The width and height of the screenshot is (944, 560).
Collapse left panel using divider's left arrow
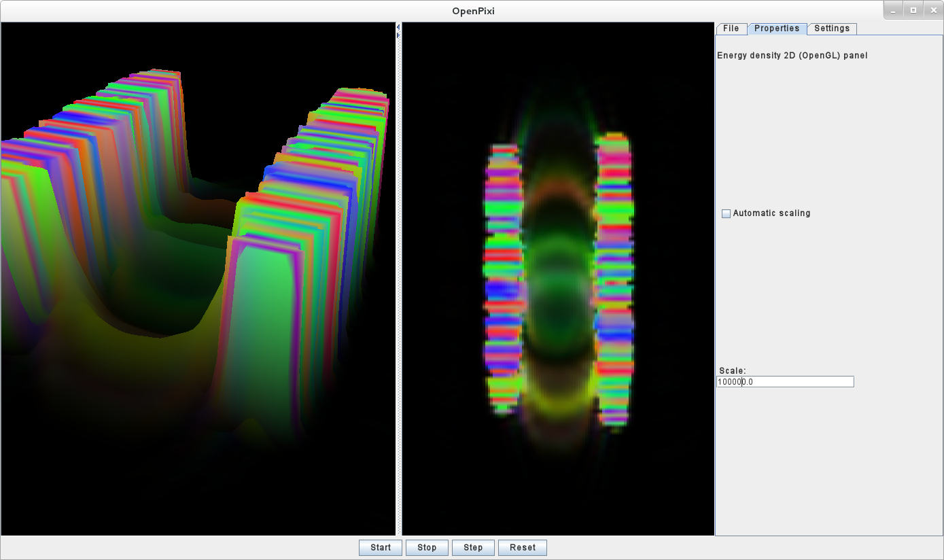point(398,27)
